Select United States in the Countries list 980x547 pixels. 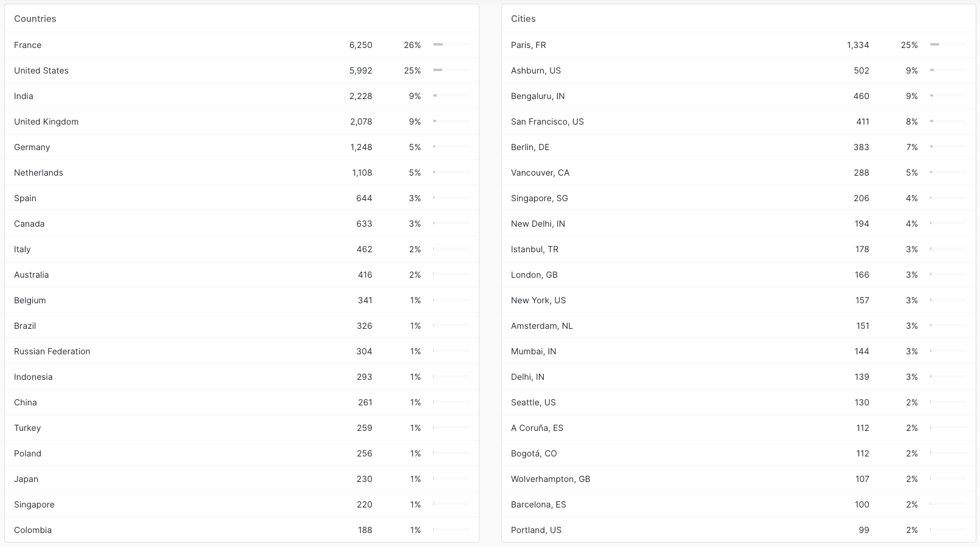pyautogui.click(x=41, y=71)
